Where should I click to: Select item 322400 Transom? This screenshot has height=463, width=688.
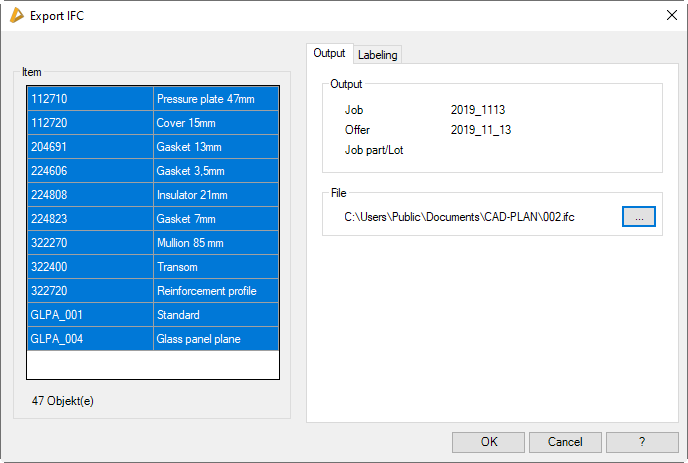coord(152,267)
